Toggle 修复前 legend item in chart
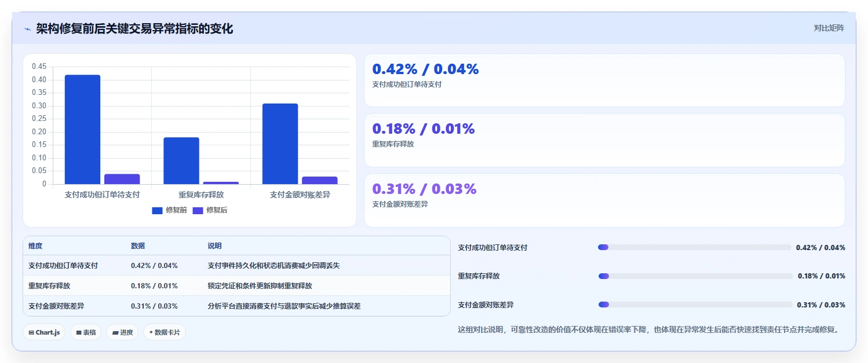Viewport: 868px width, 363px height. (x=169, y=210)
